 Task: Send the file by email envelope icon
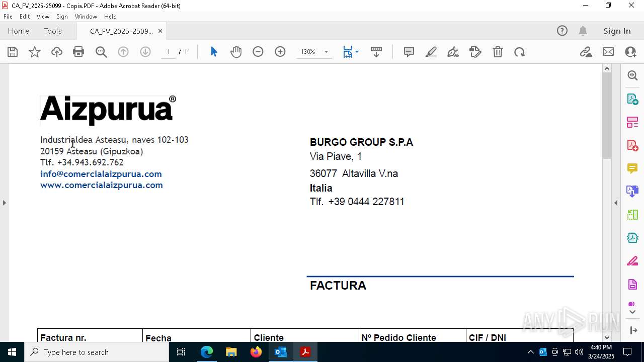pos(608,52)
